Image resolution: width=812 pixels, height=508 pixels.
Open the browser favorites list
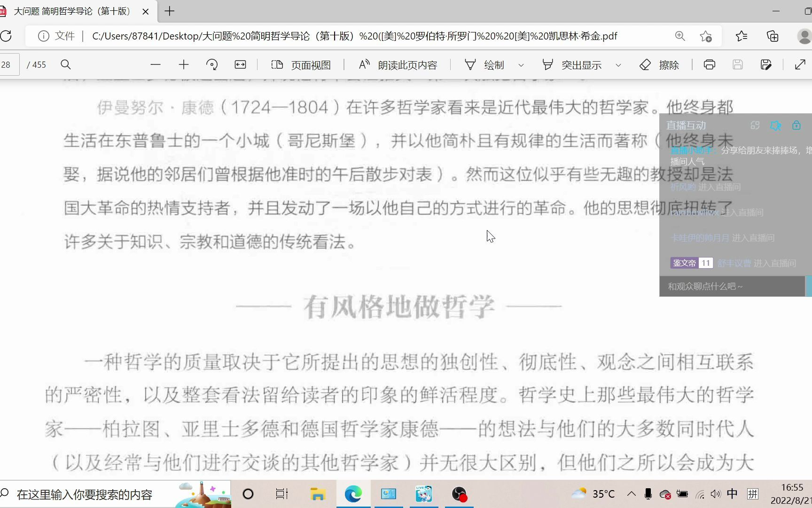(x=742, y=36)
